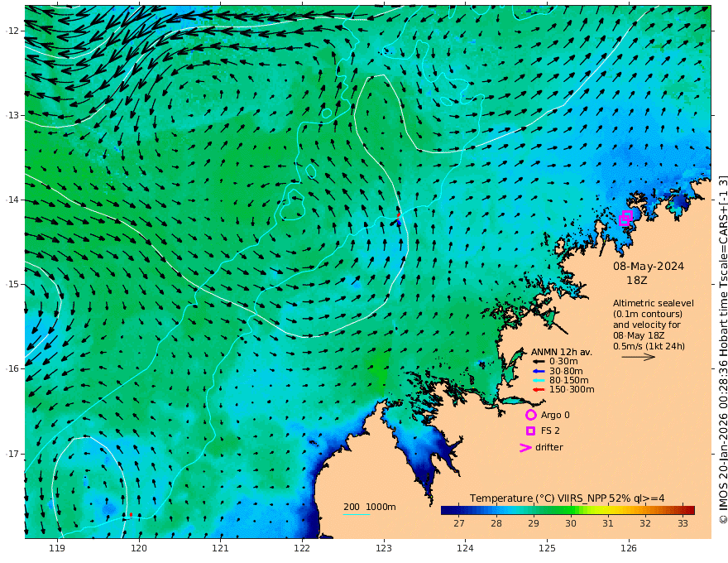Image resolution: width=728 pixels, height=563 pixels.
Task: Click longitude axis label 123
Action: [x=384, y=549]
